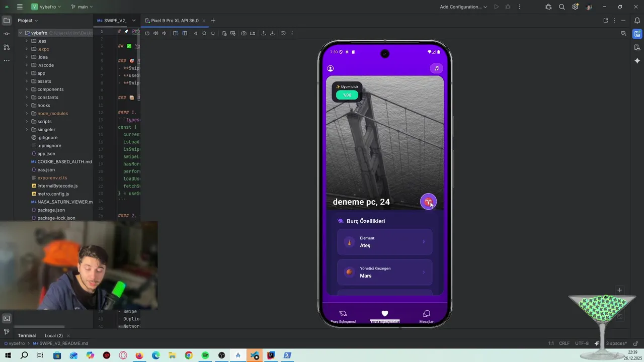The width and height of the screenshot is (644, 362).
Task: Open Add Configuration dropdown
Action: (463, 7)
